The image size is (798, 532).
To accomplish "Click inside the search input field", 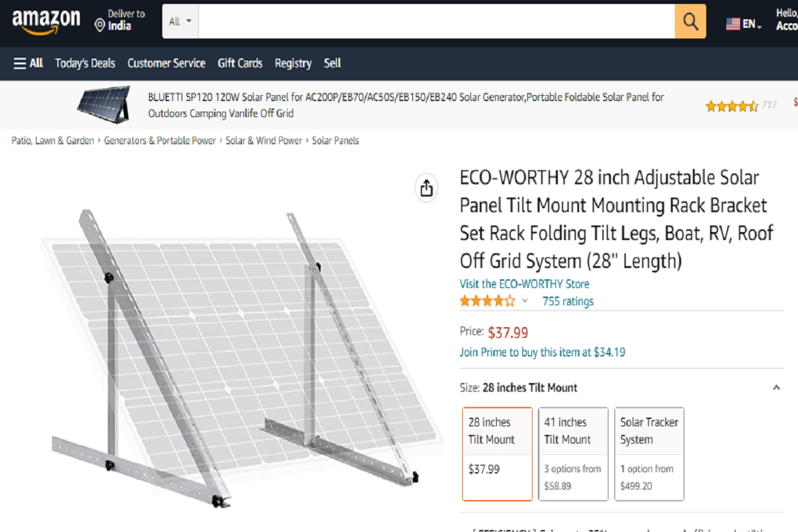I will (x=432, y=21).
